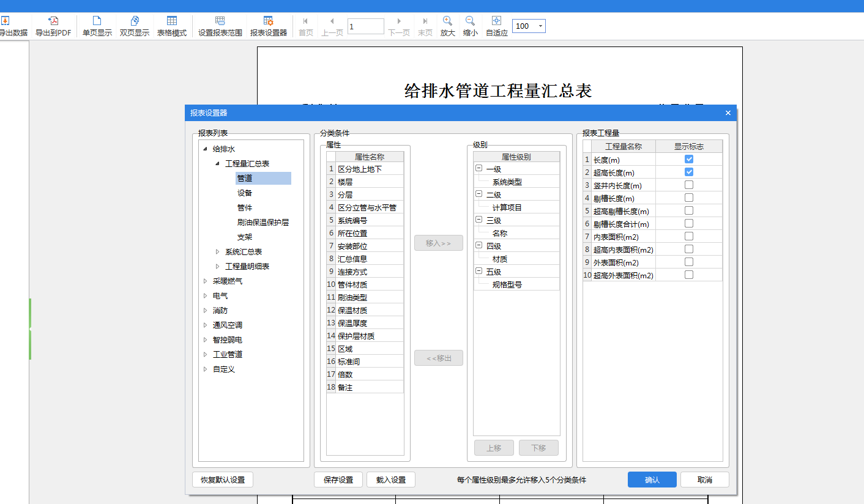The height and width of the screenshot is (504, 864).
Task: Go to next page (下一页)
Action: point(399,26)
